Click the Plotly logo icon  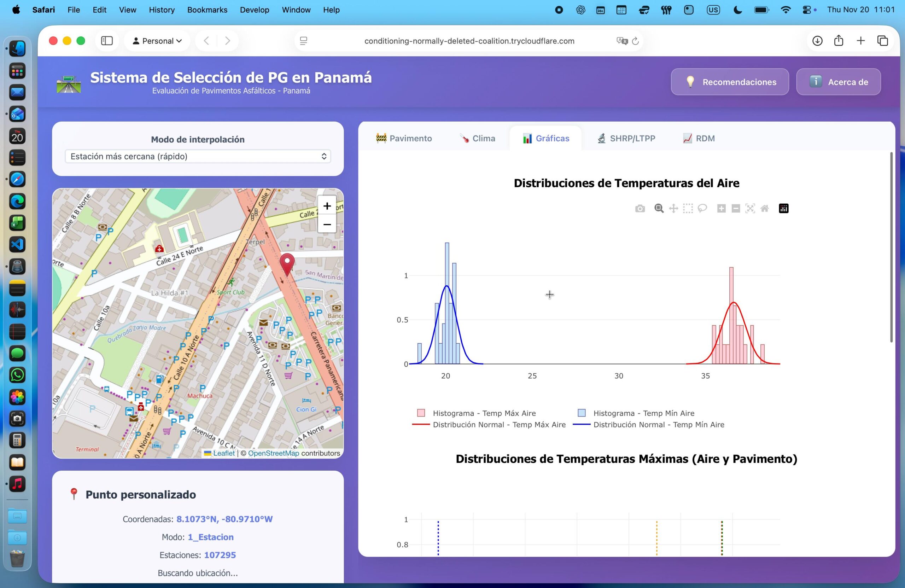(x=783, y=208)
